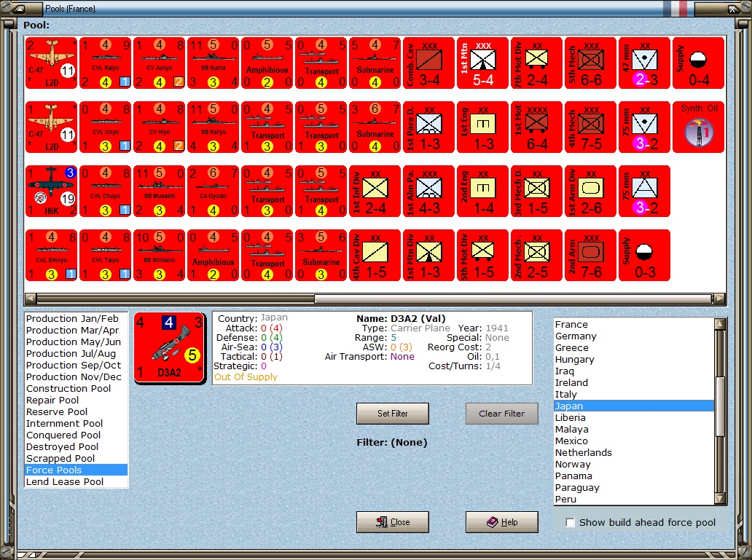Select Scrapped Pool entry
The height and width of the screenshot is (560, 752).
point(76,458)
